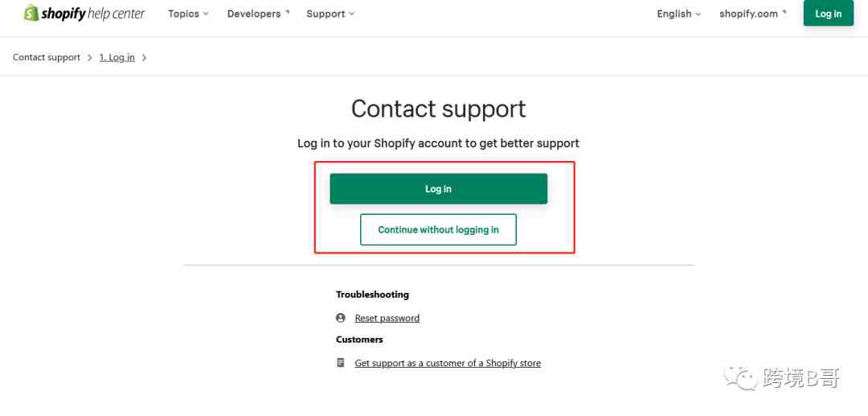
Task: Select the Contact support breadcrumb
Action: (x=47, y=58)
